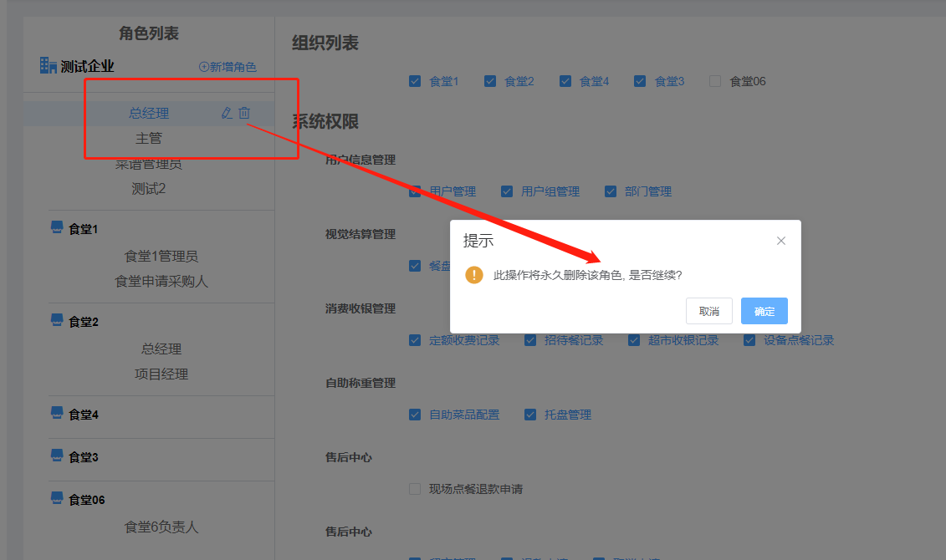Close the 提示 dialog with the X
Screen dimensions: 946x560
(x=781, y=241)
